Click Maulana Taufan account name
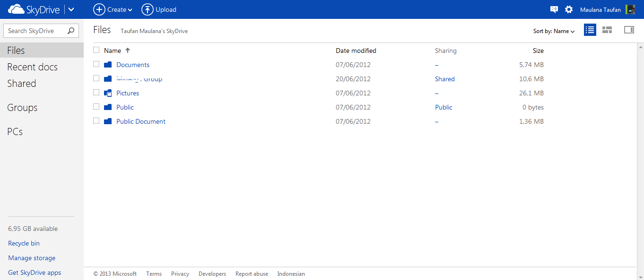Viewport: 644px width, 280px height. pos(600,9)
